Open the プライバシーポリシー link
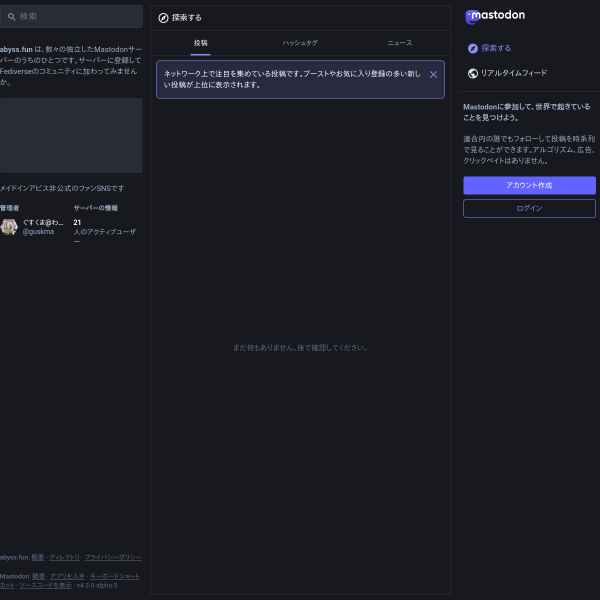The width and height of the screenshot is (600, 600). pyautogui.click(x=113, y=558)
